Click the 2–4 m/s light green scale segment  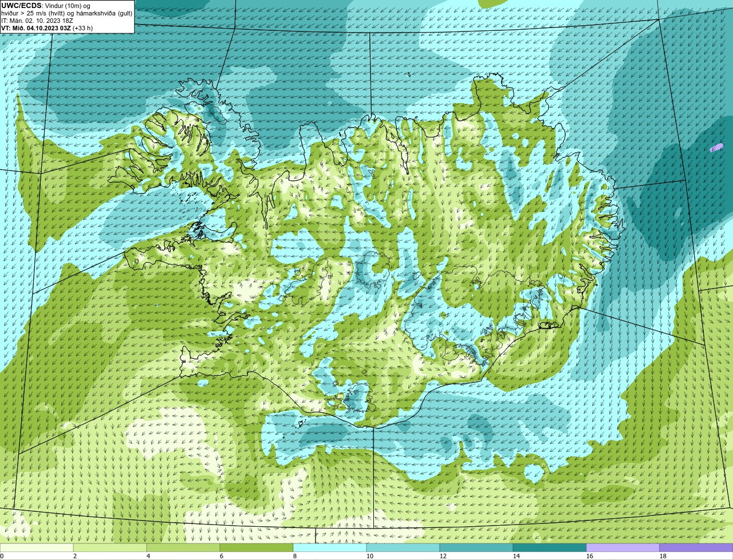tap(110, 547)
